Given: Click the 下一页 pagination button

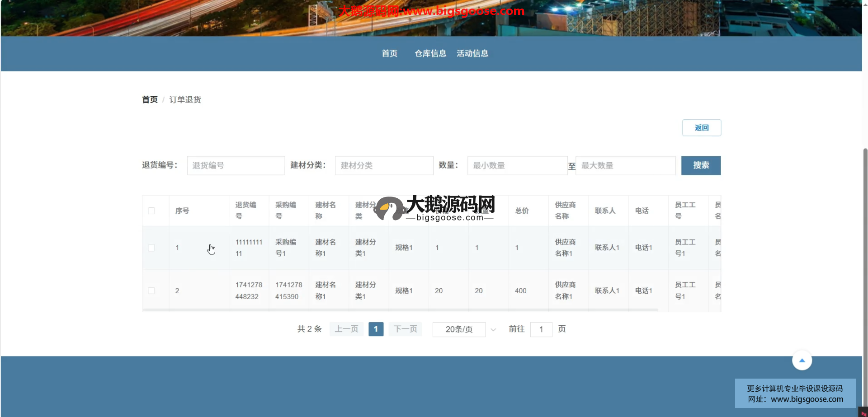Looking at the screenshot, I should (x=405, y=329).
